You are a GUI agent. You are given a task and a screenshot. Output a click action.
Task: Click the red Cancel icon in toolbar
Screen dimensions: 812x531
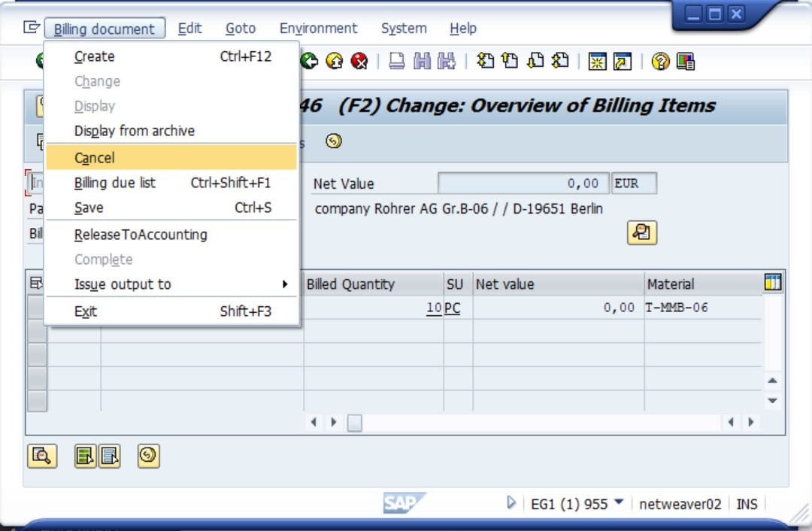tap(359, 61)
